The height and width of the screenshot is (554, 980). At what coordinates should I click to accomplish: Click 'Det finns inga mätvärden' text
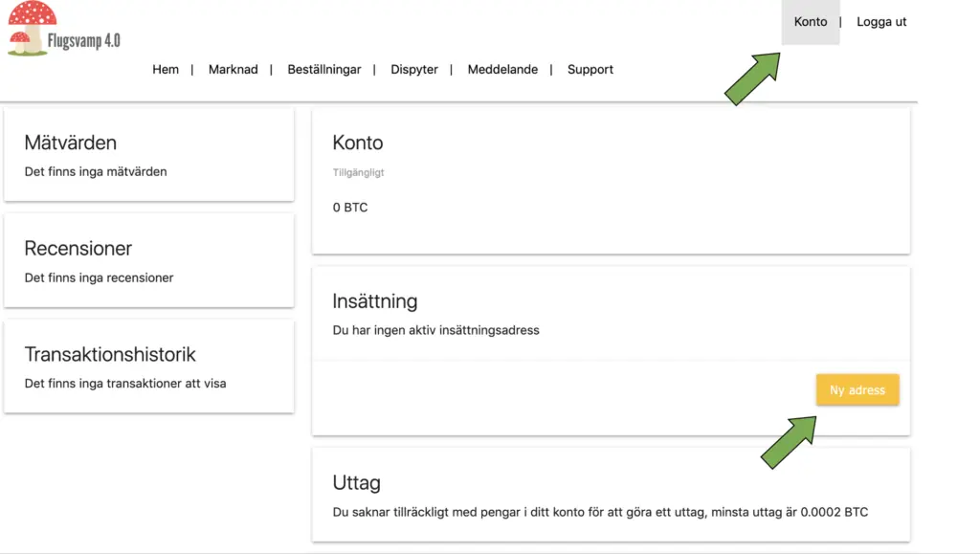click(x=96, y=172)
